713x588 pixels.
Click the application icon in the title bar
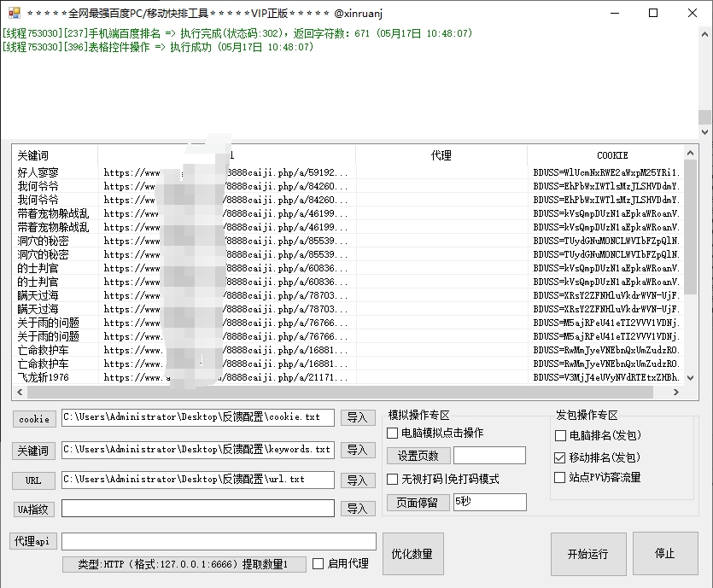click(x=15, y=13)
